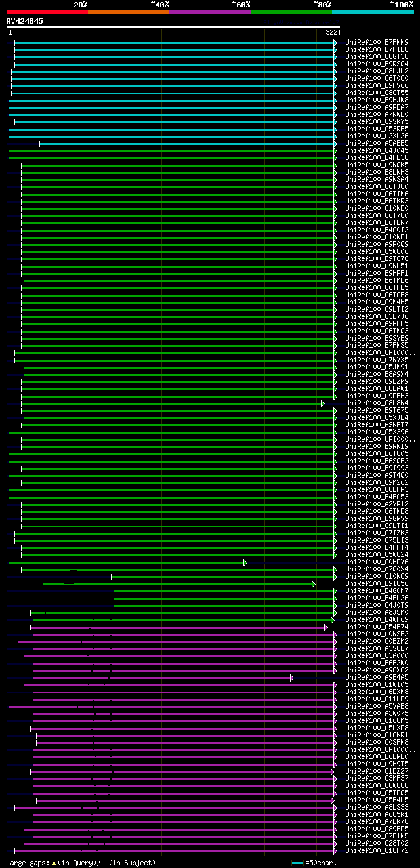Open hit UniRef100_B7FIB8
The height and width of the screenshot is (868, 420).
pos(377,50)
